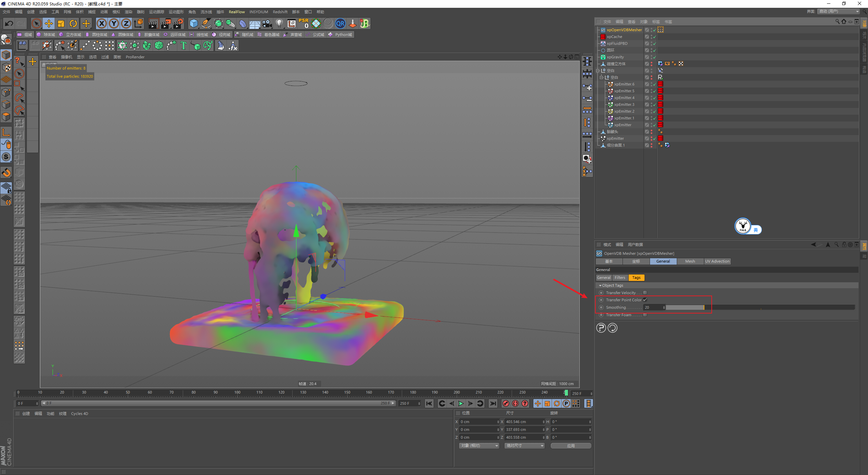The image size is (868, 475).
Task: Toggle the X axis lock icon
Action: (x=101, y=23)
